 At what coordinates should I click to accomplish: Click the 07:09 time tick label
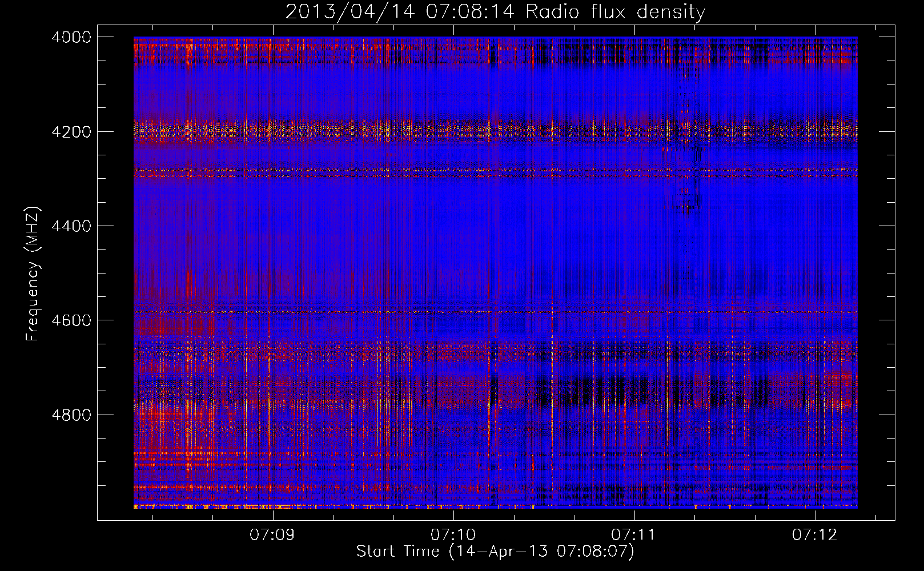coord(272,535)
